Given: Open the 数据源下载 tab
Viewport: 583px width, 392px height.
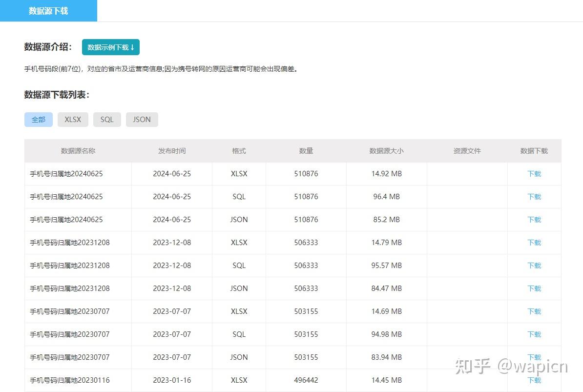Looking at the screenshot, I should (48, 11).
